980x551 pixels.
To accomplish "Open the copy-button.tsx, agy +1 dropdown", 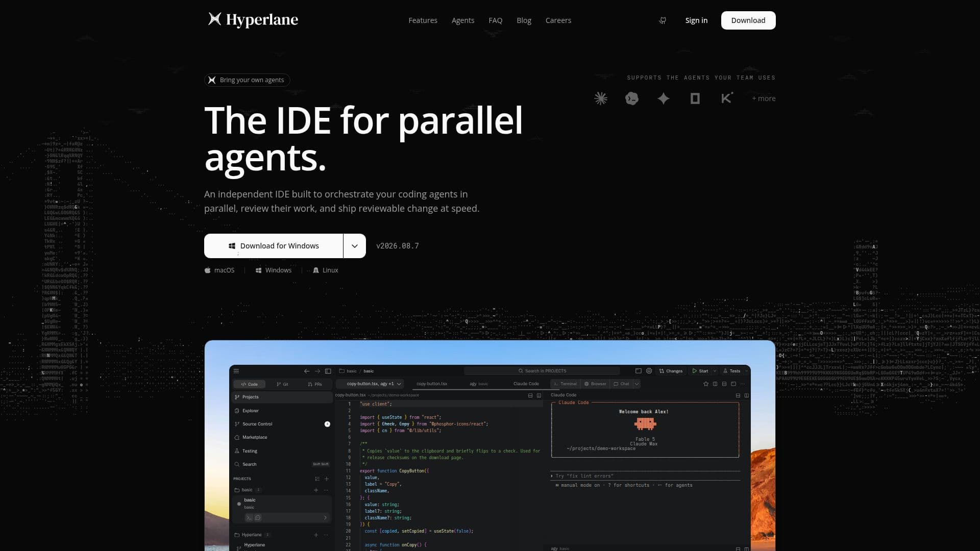I will click(x=370, y=384).
